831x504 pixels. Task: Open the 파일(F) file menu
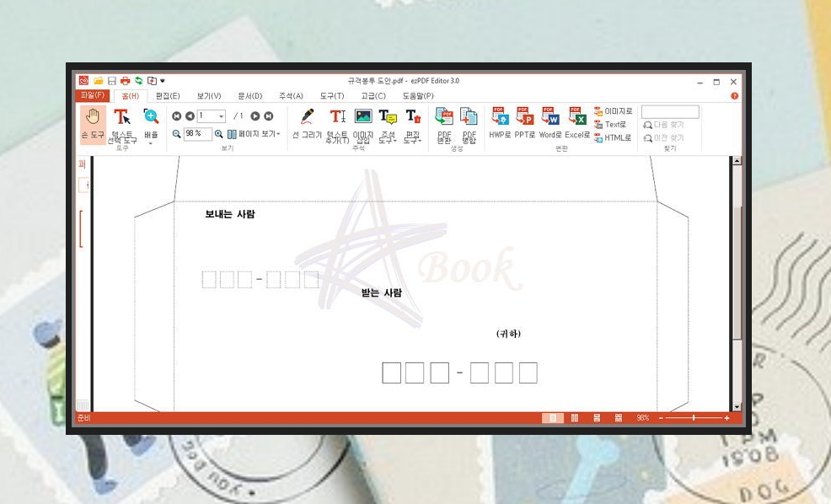[93, 95]
